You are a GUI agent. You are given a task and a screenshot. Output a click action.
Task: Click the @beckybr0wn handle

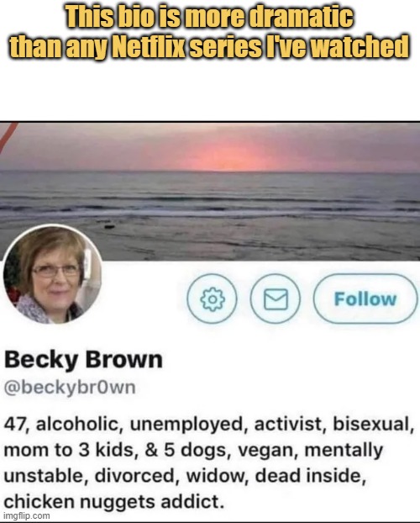point(70,388)
